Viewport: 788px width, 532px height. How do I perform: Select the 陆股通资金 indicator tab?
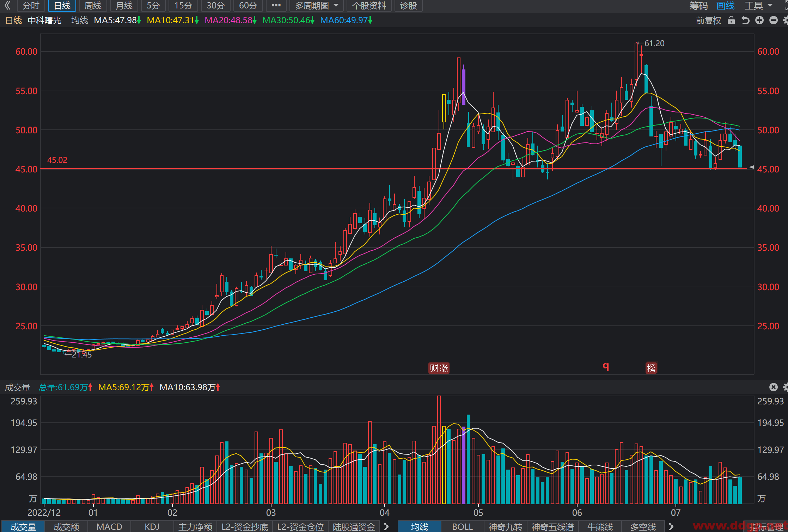[x=354, y=526]
